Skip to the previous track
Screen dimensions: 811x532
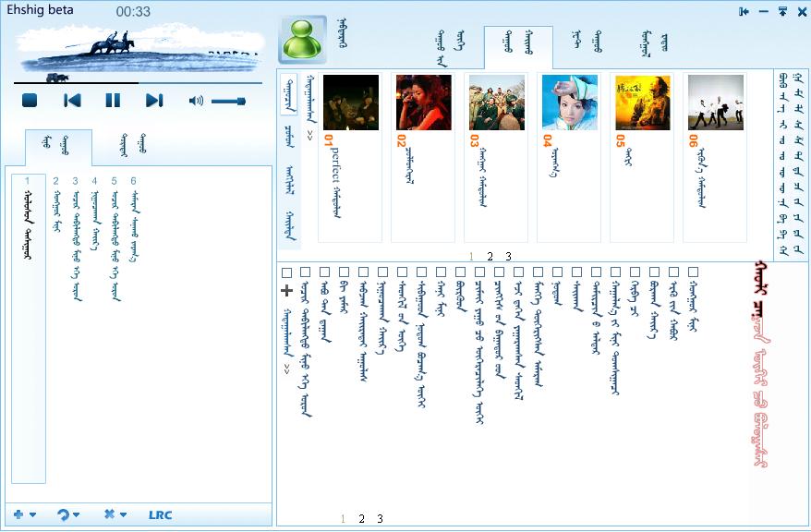[72, 101]
